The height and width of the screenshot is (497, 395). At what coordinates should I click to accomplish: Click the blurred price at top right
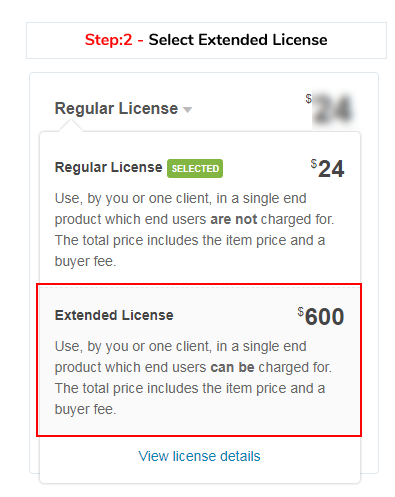pyautogui.click(x=332, y=108)
